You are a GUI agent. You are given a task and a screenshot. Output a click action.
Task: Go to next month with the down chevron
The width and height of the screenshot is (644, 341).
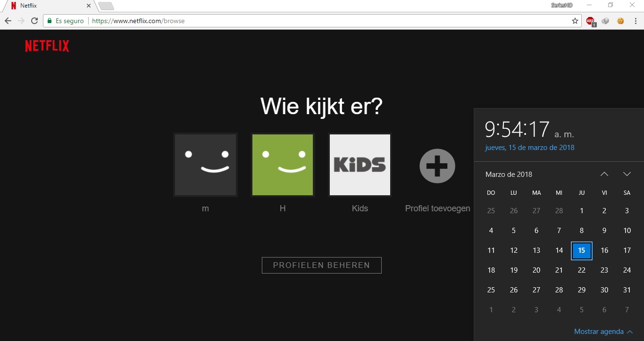(627, 174)
